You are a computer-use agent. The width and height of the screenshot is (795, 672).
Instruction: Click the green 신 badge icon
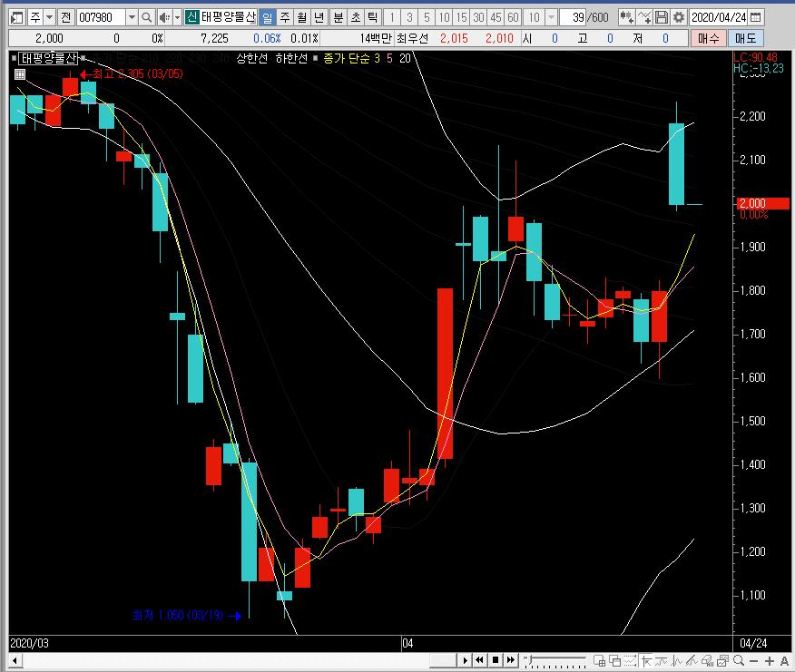coord(191,18)
